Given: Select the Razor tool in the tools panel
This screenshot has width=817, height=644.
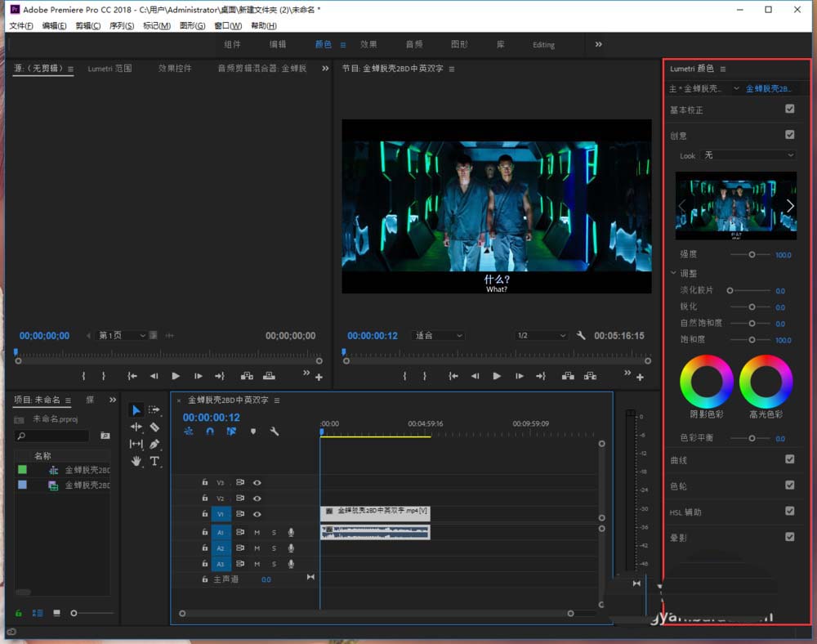Looking at the screenshot, I should (154, 427).
